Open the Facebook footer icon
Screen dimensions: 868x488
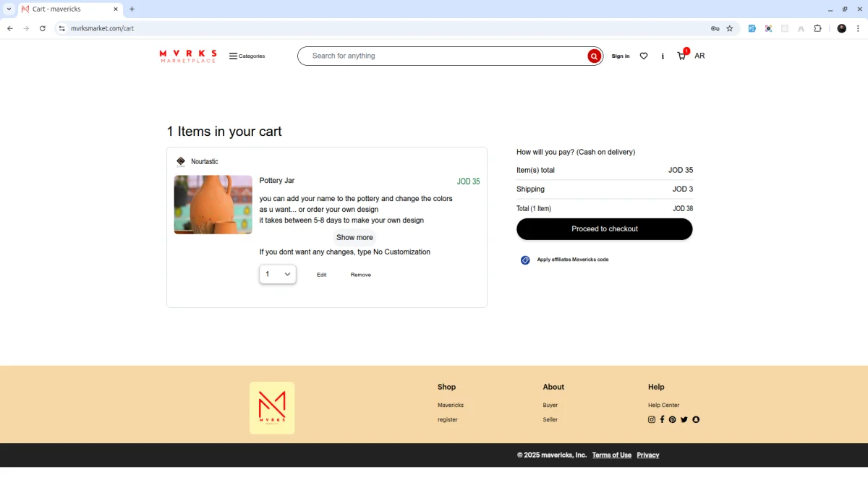pyautogui.click(x=662, y=419)
